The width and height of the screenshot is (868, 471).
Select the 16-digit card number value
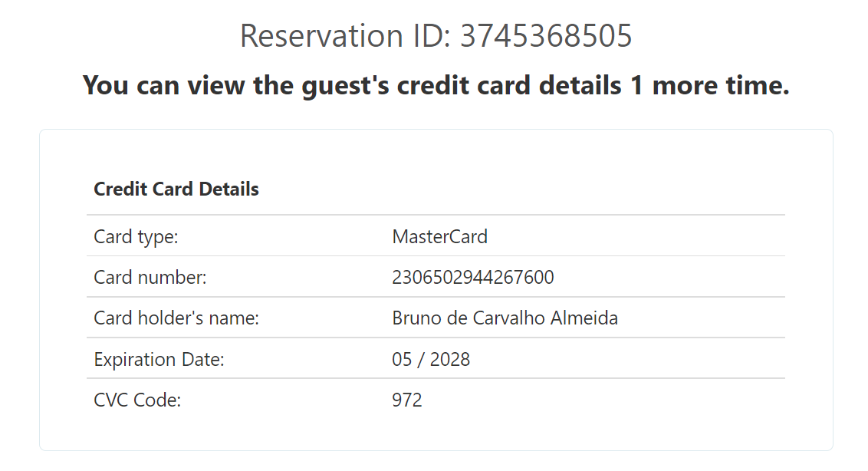pos(472,277)
